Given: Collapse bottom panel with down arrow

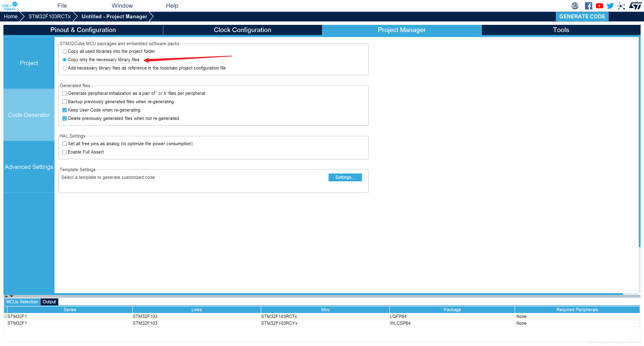Looking at the screenshot, I should [x=12, y=296].
